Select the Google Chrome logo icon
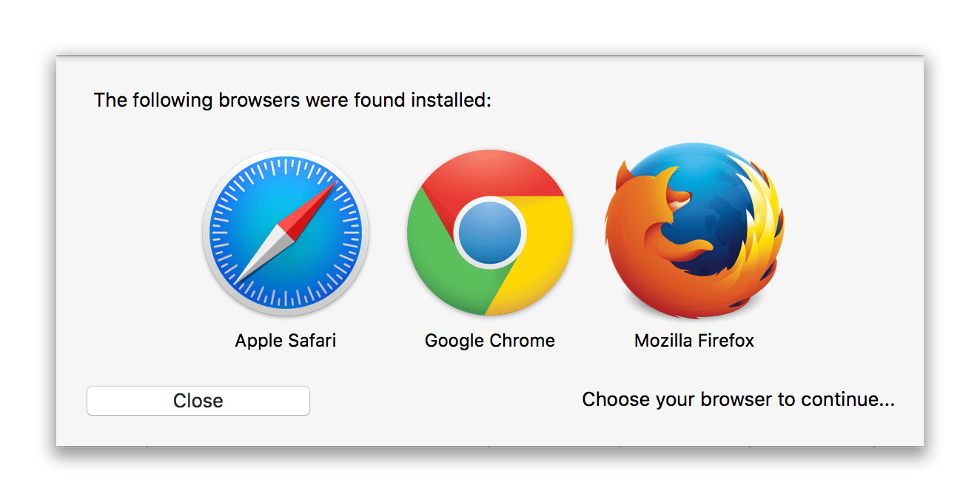The width and height of the screenshot is (980, 503). point(490,233)
